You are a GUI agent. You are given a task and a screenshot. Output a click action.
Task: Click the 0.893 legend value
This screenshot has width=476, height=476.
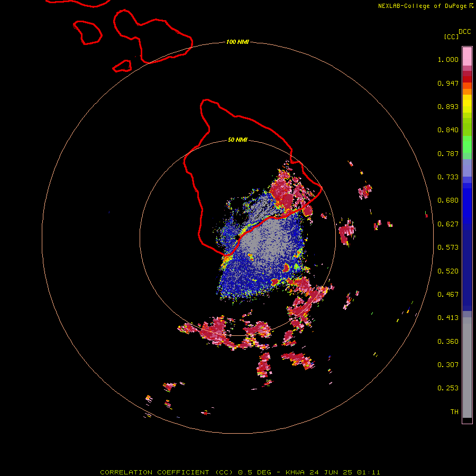[x=448, y=106]
